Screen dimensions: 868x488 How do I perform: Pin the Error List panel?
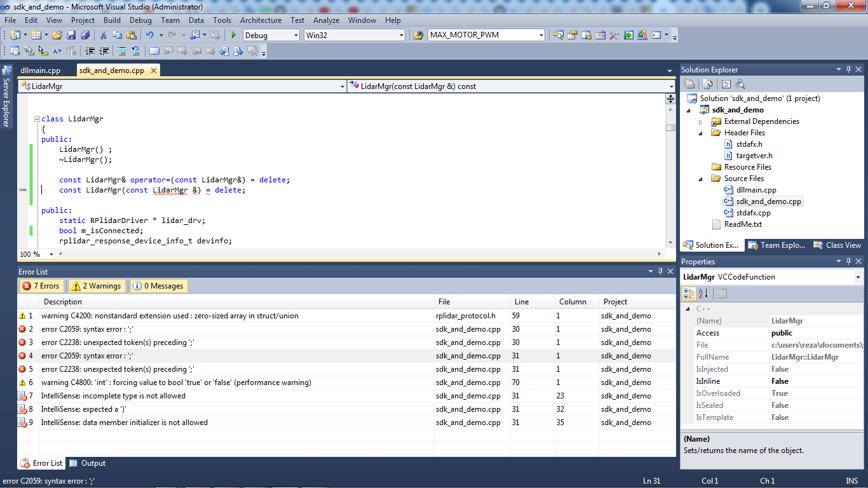pos(660,271)
